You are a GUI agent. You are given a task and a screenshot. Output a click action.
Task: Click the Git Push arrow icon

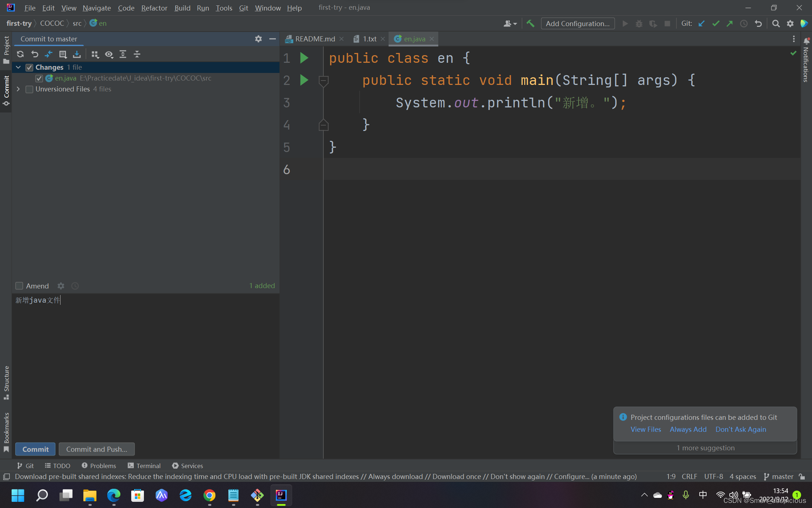click(730, 24)
